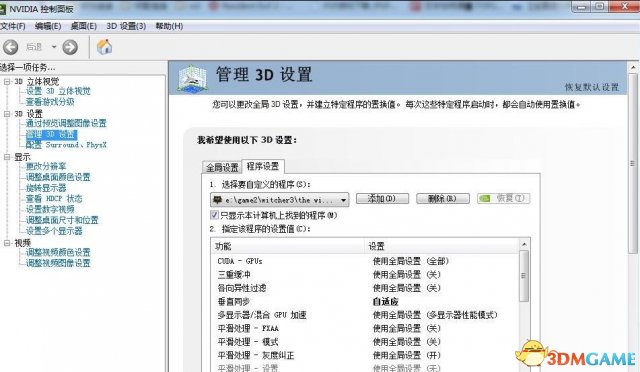Open 配置 Surround、PhysX link
Screen dimensions: 640x372
click(66, 145)
